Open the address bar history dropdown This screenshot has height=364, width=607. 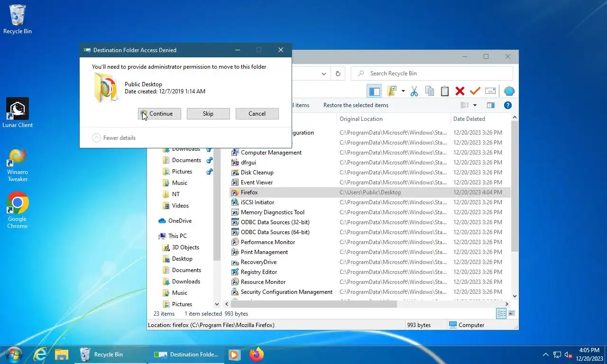[324, 73]
